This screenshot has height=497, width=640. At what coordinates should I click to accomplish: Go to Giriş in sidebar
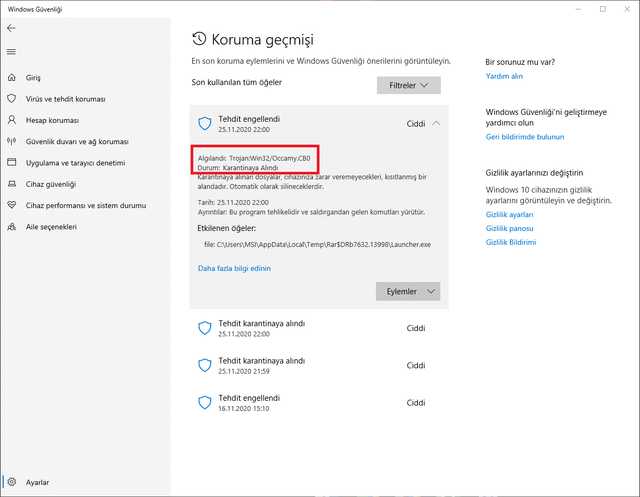click(x=33, y=78)
